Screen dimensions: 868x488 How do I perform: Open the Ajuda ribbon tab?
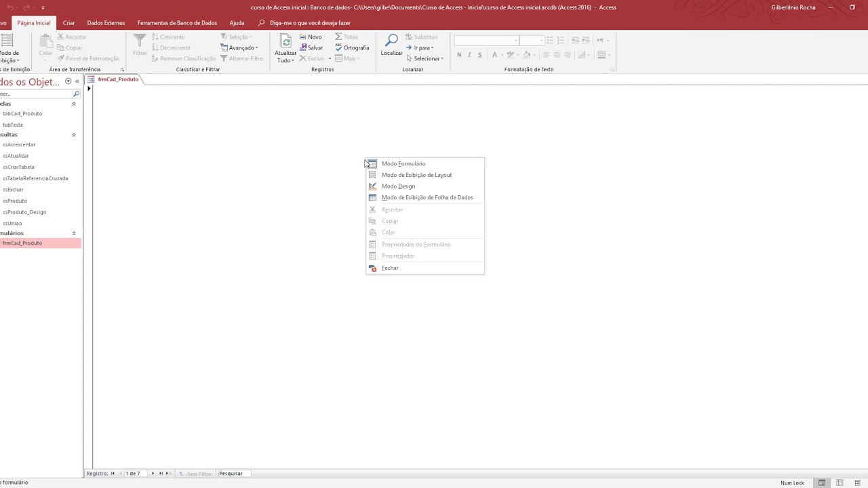(x=237, y=23)
